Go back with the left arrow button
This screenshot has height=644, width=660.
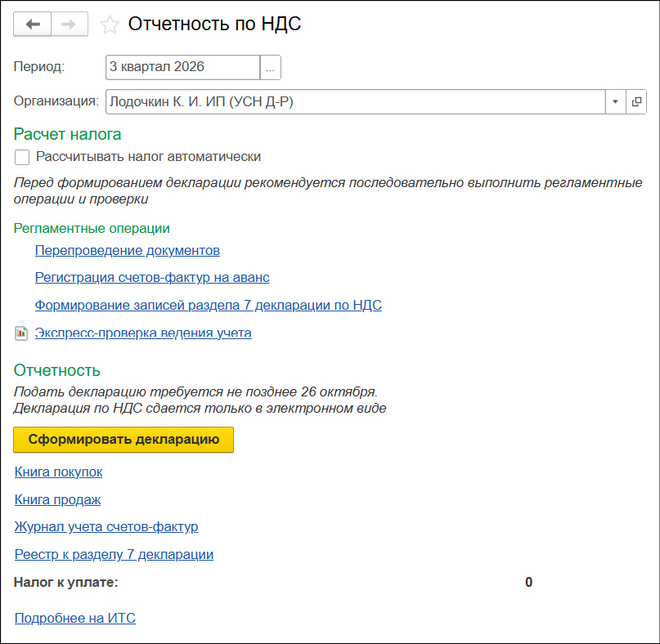pyautogui.click(x=33, y=25)
